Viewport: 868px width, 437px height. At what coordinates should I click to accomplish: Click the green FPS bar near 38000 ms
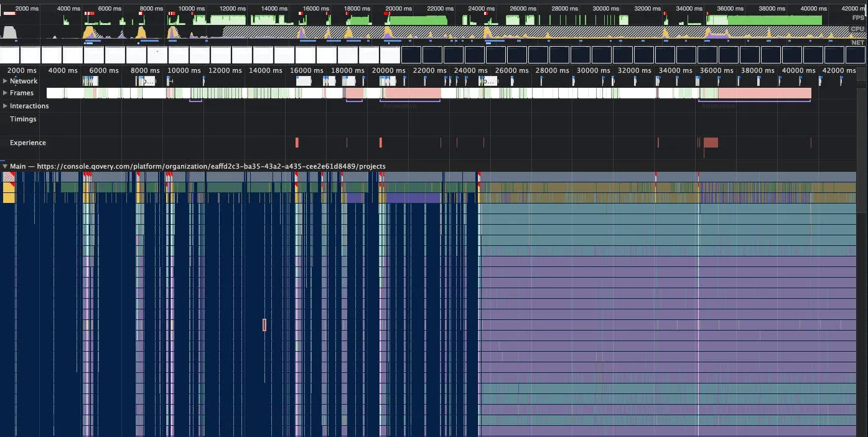point(774,20)
